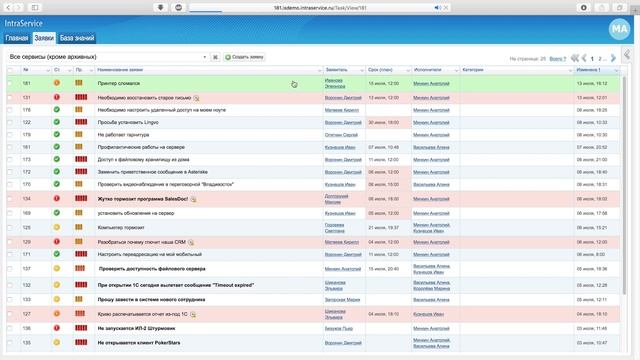
Task: Tick checkbox of 'Жутко тормозит программа SalesDoc!' row
Action: tap(10, 199)
